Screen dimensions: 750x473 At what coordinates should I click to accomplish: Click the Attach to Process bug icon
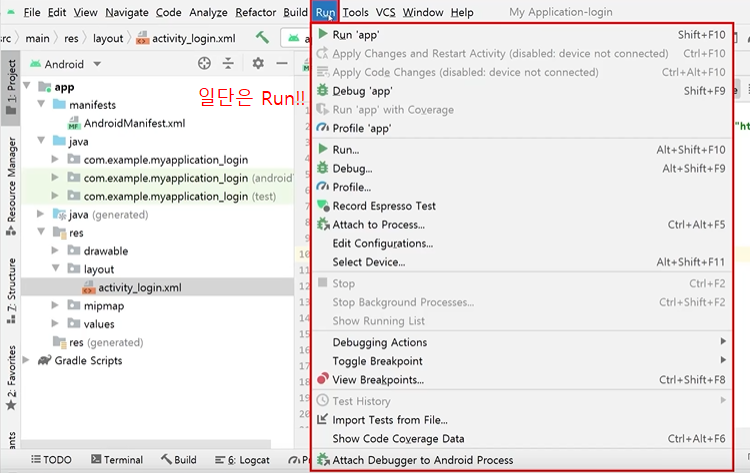coord(323,224)
